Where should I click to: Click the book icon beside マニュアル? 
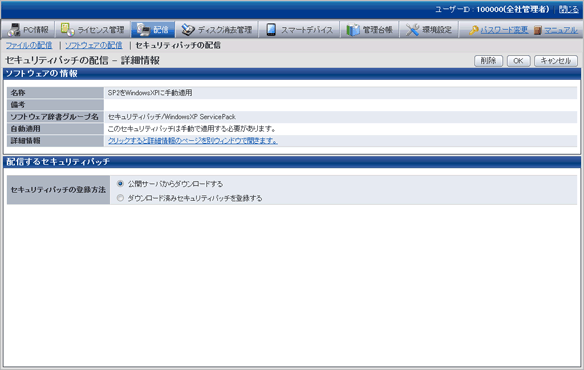click(x=537, y=30)
